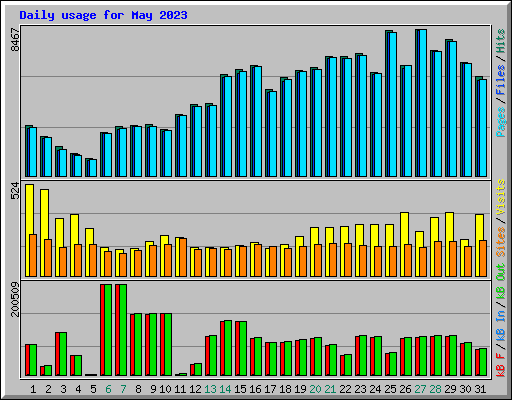The image size is (512, 400).
Task: Select the day 31 cyan hits bar
Action: pyautogui.click(x=483, y=128)
